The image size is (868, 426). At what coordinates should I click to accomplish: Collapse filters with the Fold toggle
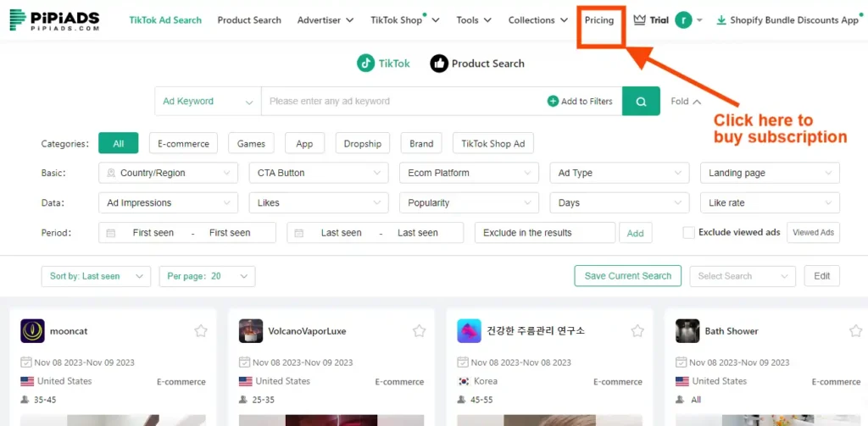(x=686, y=102)
